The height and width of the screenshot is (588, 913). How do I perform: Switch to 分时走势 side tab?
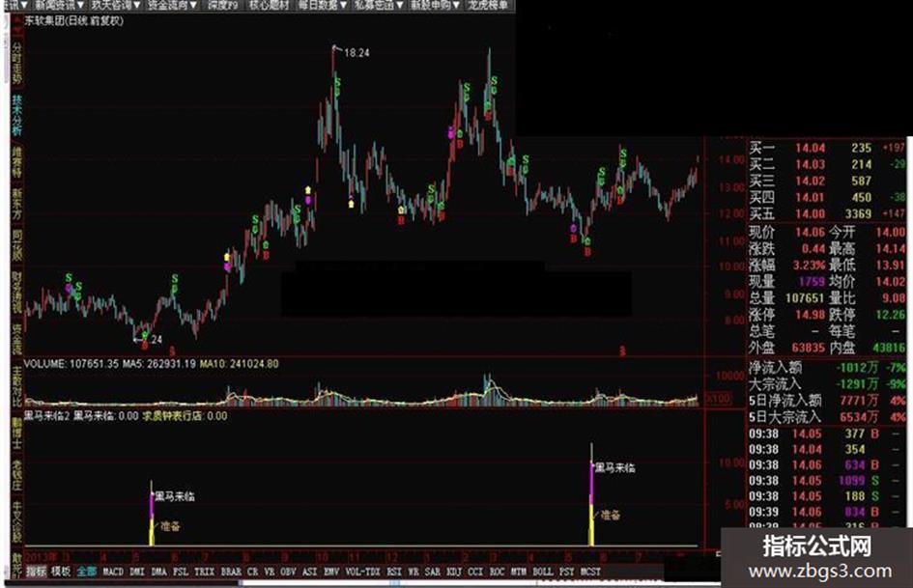pos(16,63)
